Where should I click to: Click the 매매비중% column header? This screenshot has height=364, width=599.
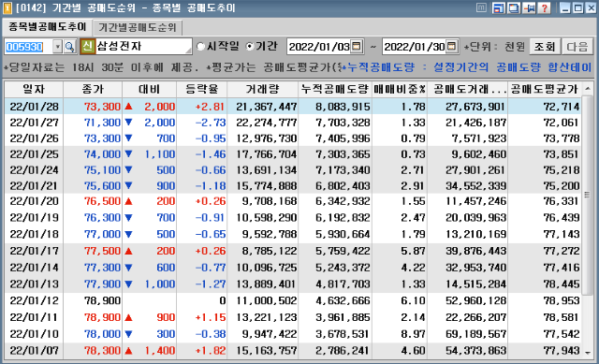pyautogui.click(x=400, y=90)
